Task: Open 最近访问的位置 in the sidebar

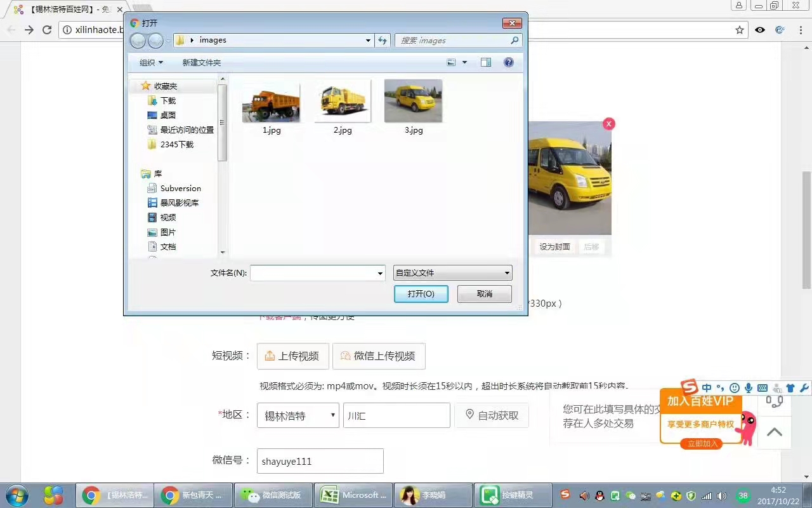Action: coord(187,130)
